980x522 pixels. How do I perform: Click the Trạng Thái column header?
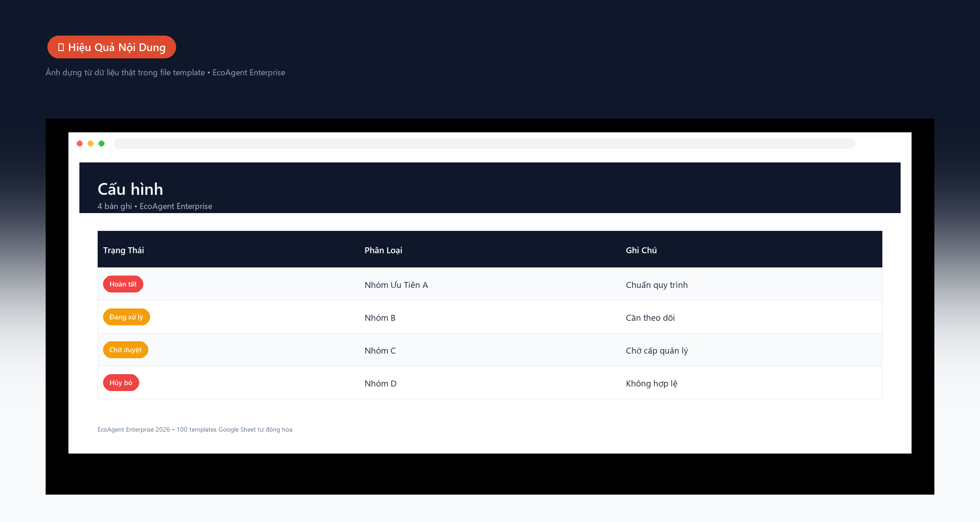pyautogui.click(x=124, y=250)
